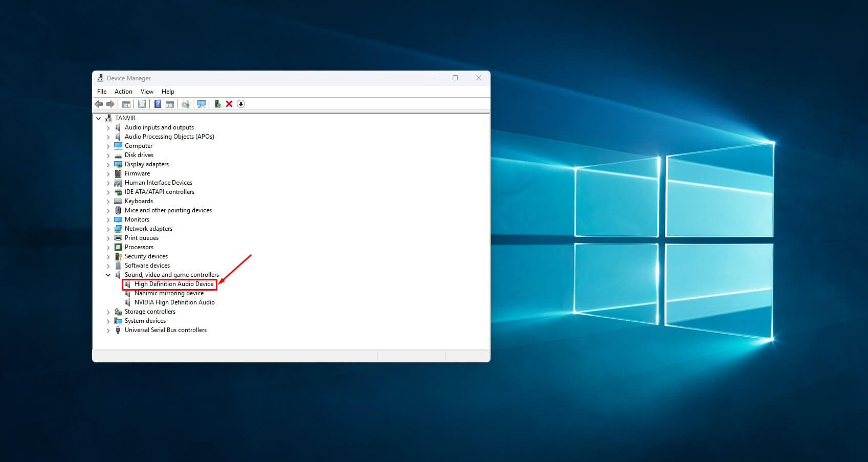Select the "Monitors" label
This screenshot has width=868, height=462.
137,219
